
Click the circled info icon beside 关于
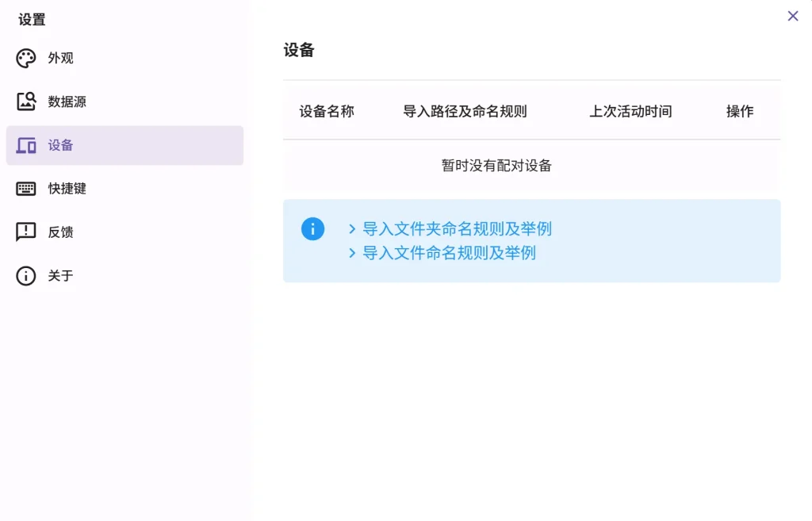click(x=26, y=276)
